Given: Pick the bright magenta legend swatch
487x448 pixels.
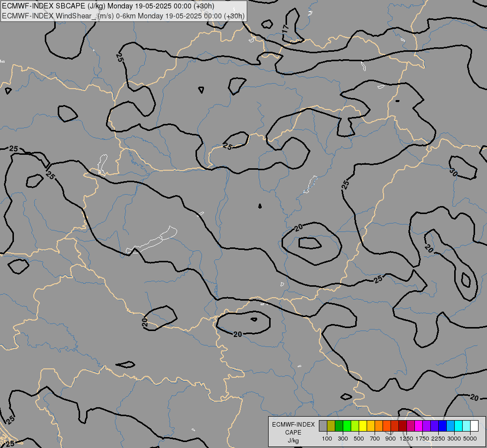Looking at the screenshot, I should coord(419,426).
